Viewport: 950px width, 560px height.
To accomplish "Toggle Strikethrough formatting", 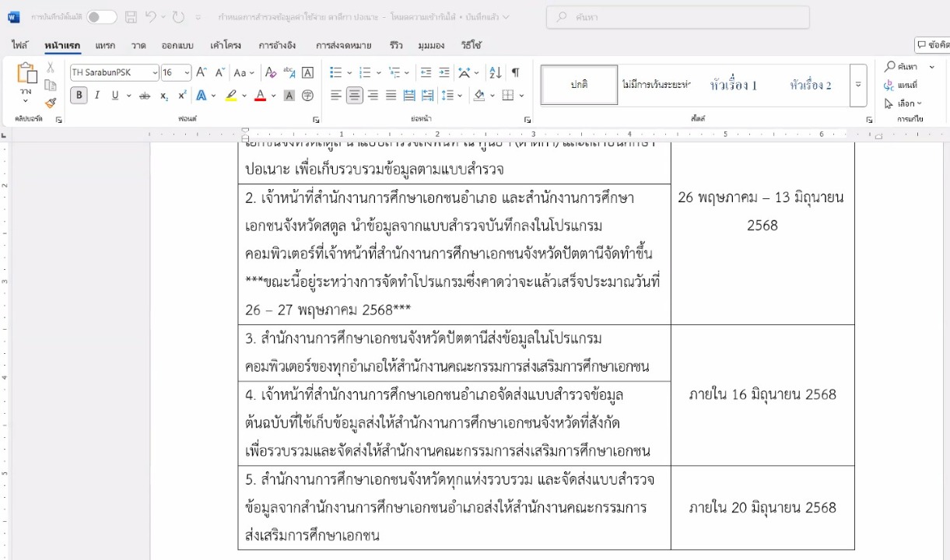I will tap(145, 96).
